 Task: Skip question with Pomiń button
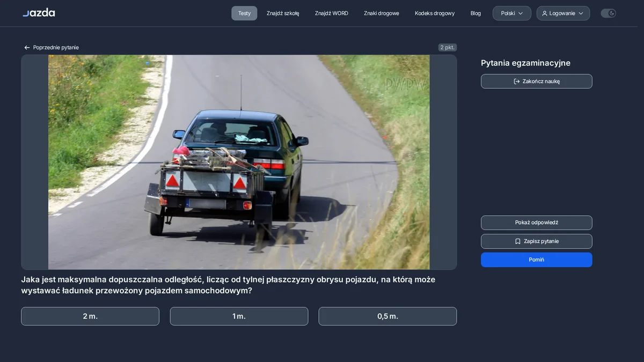click(x=537, y=260)
